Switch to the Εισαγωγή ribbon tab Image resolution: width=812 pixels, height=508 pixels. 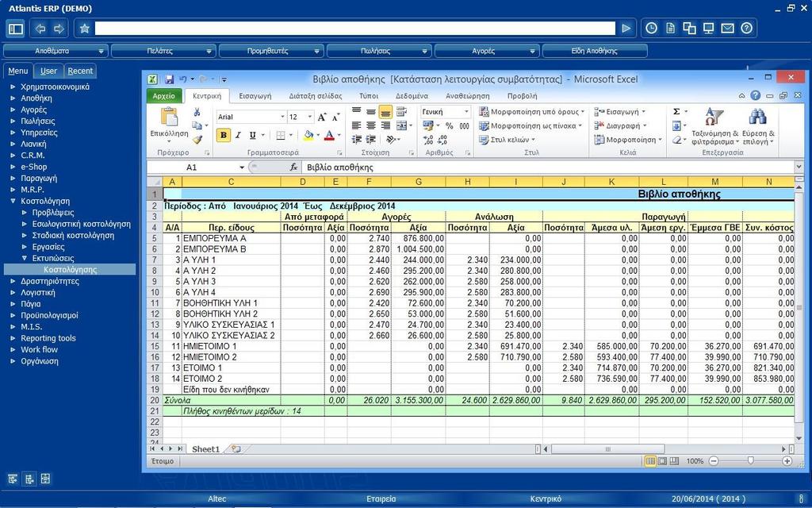click(x=255, y=96)
